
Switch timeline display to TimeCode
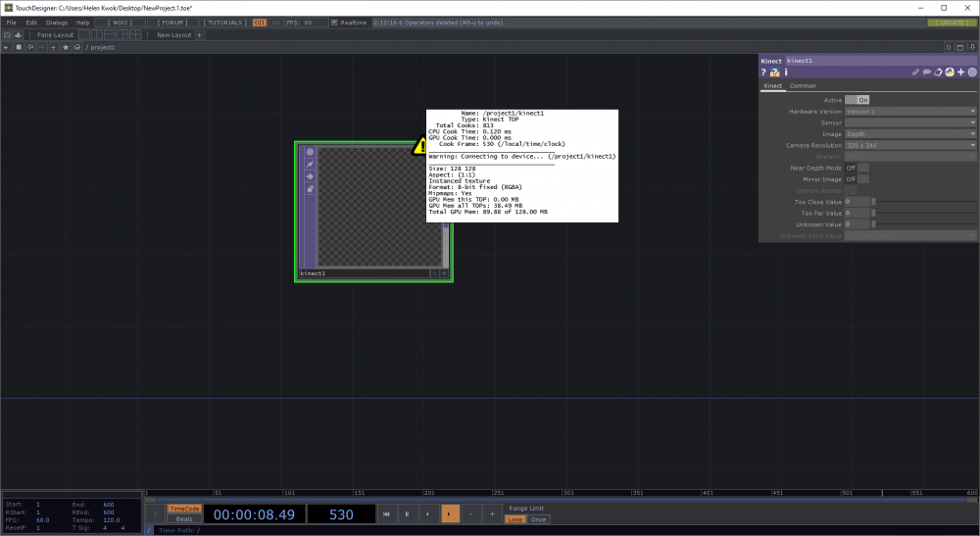(184, 509)
